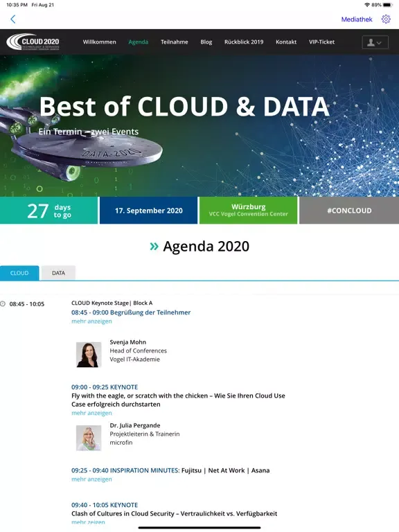Switch to the CLOUD agenda tab

(x=19, y=273)
